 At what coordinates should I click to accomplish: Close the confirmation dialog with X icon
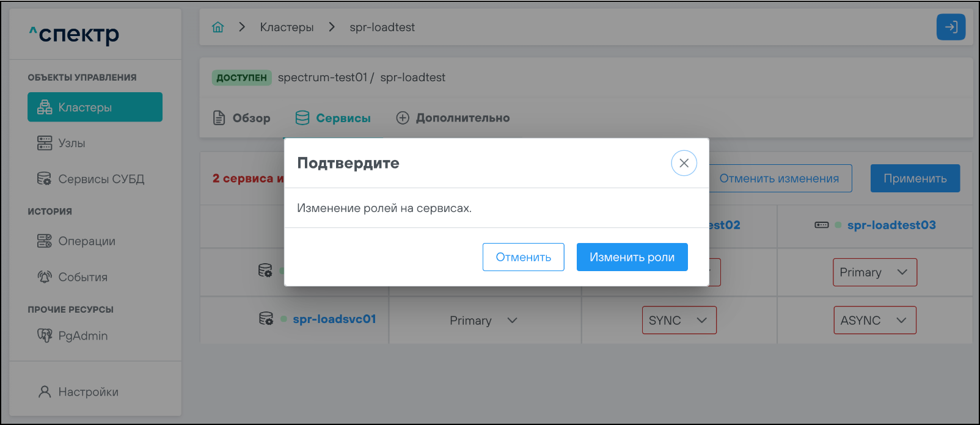tap(684, 163)
